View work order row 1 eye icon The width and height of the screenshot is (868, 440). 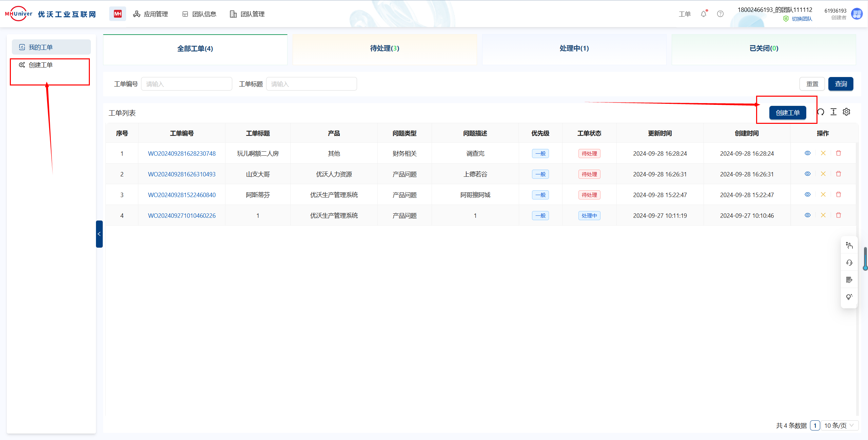[x=808, y=153]
